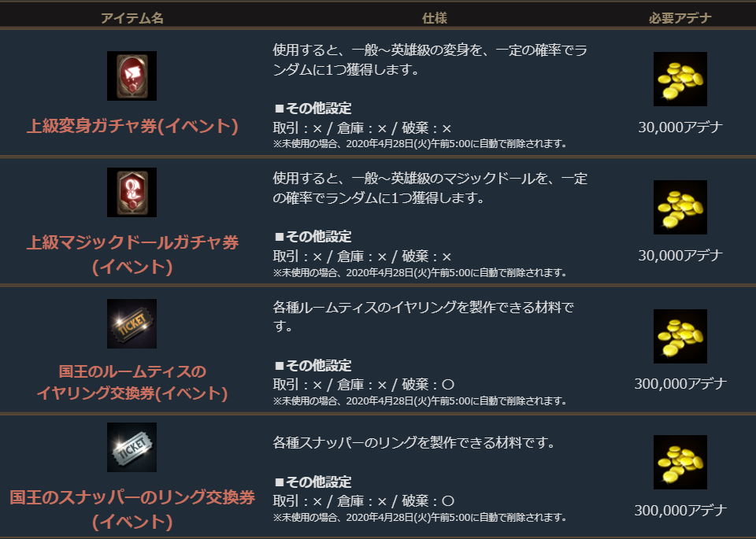Click the 各種ルームティスのイヤリング description text
Screen dimensions: 756x539
tap(424, 316)
